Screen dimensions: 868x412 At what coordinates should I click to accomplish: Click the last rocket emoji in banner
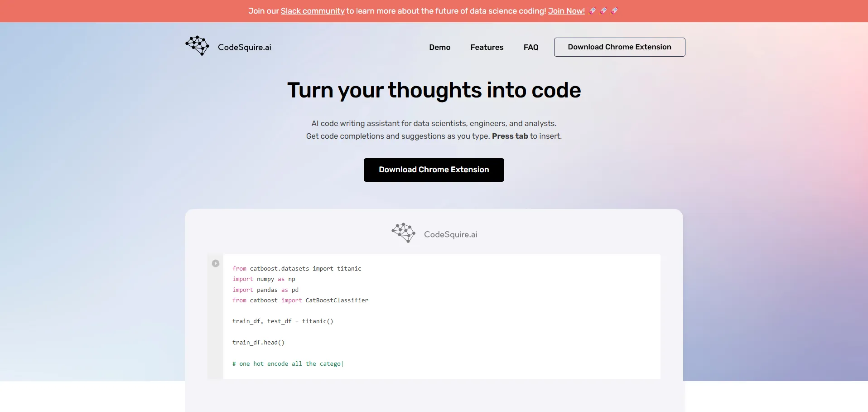(614, 11)
